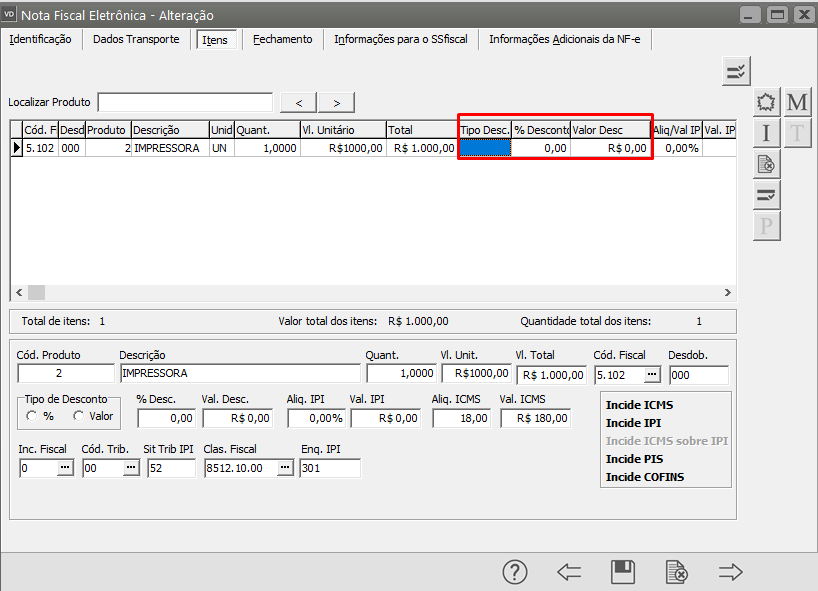
Task: Click the cancel document icon in bottom bar
Action: click(x=677, y=572)
